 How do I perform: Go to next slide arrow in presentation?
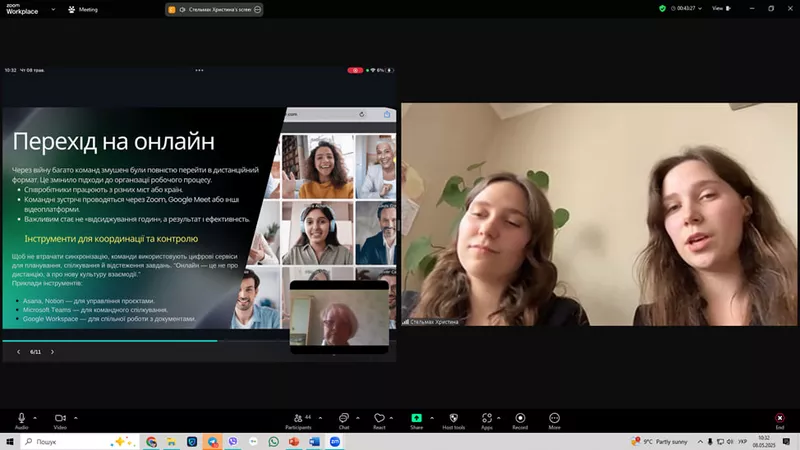click(x=52, y=352)
